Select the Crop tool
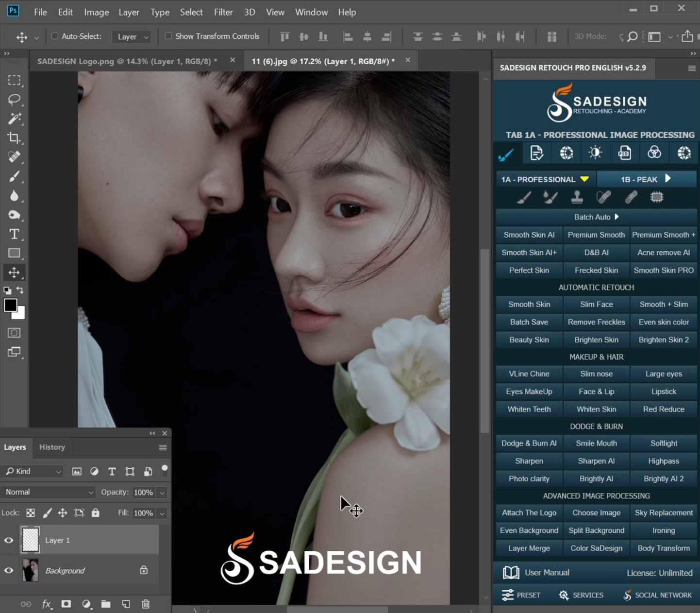The image size is (700, 613). 14,138
